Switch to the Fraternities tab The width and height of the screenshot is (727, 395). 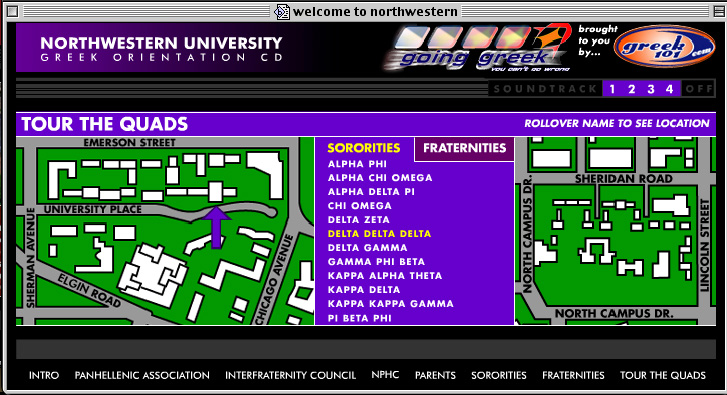click(x=464, y=148)
